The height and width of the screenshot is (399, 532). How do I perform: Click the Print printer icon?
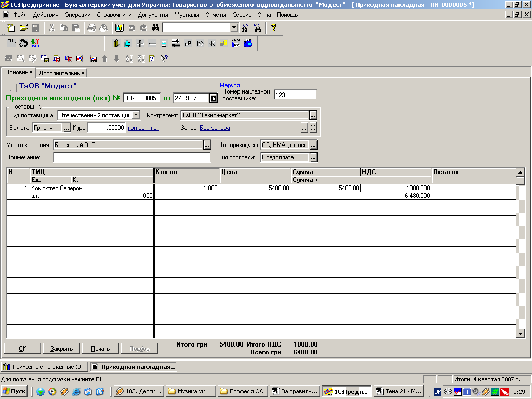pyautogui.click(x=91, y=28)
